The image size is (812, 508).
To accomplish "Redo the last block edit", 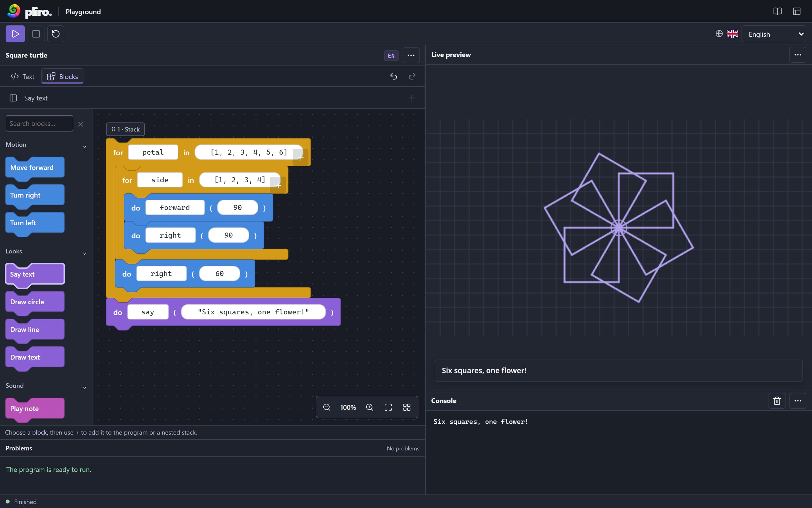I will click(412, 76).
